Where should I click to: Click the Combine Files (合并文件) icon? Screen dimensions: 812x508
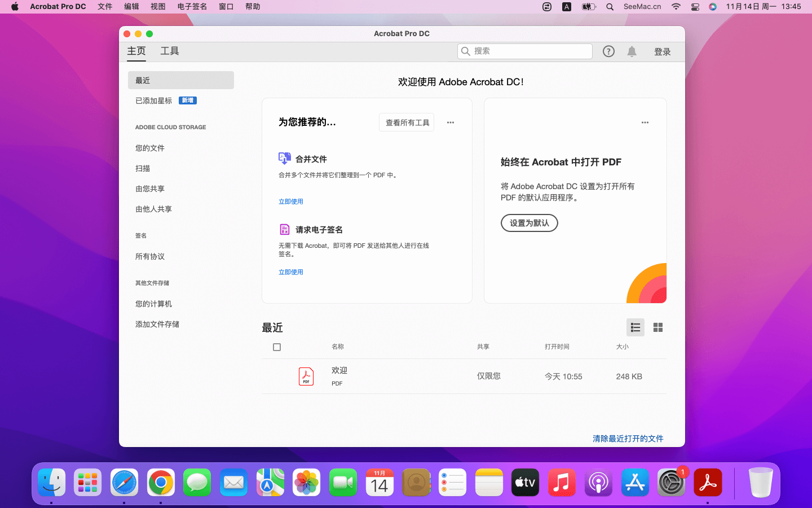click(285, 159)
